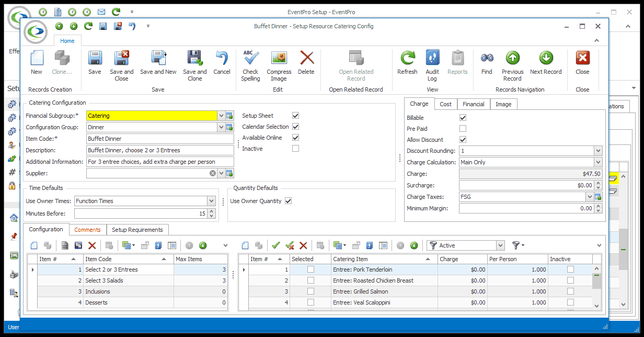Viewport: 644px width, 337px height.
Task: Click the Surcharge input field
Action: click(x=526, y=185)
